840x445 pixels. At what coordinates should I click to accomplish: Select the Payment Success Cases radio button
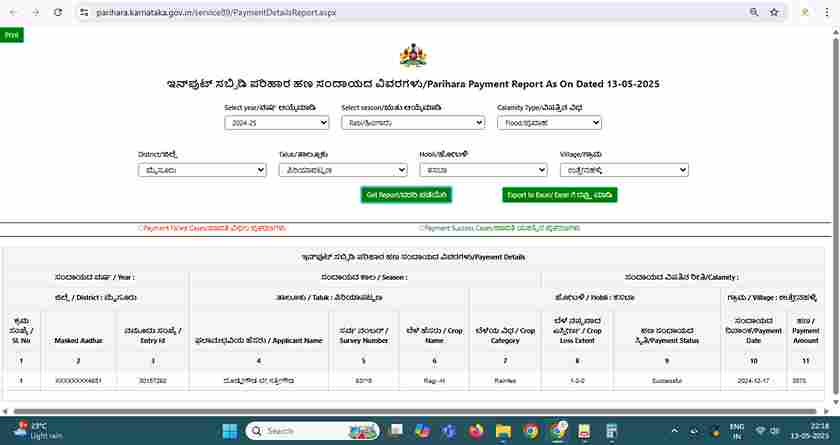coord(422,228)
